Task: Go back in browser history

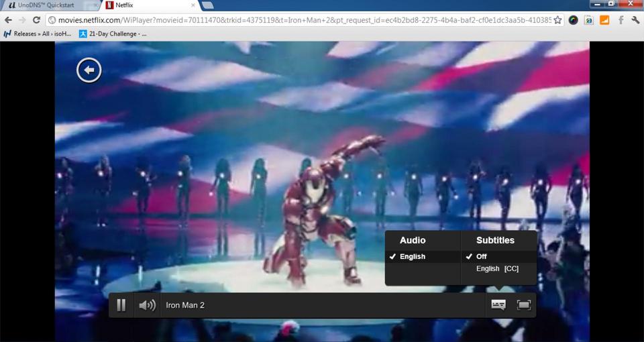Action: click(8, 20)
